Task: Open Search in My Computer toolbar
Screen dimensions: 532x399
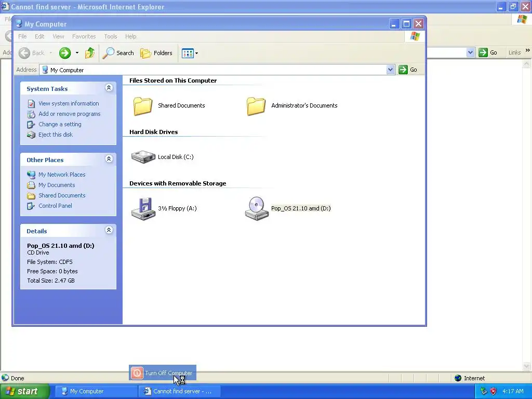Action: [118, 53]
